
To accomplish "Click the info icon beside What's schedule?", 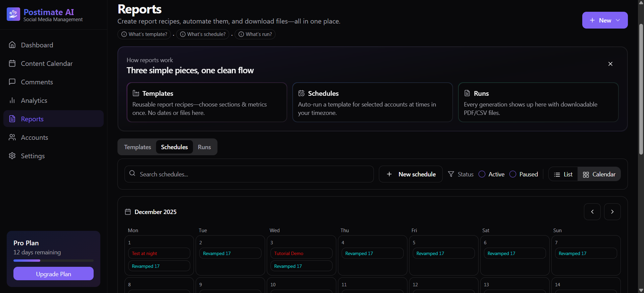I will point(183,34).
